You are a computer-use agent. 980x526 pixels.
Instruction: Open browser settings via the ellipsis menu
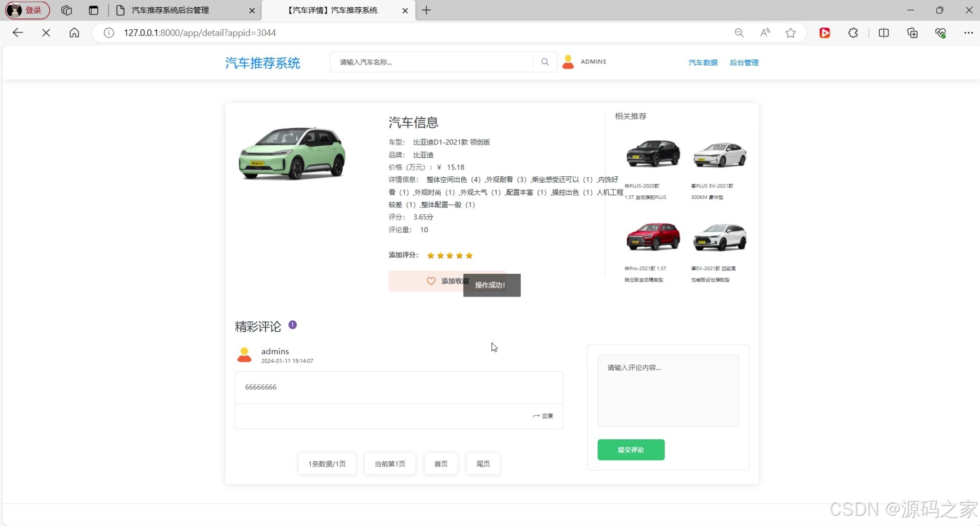click(x=969, y=33)
